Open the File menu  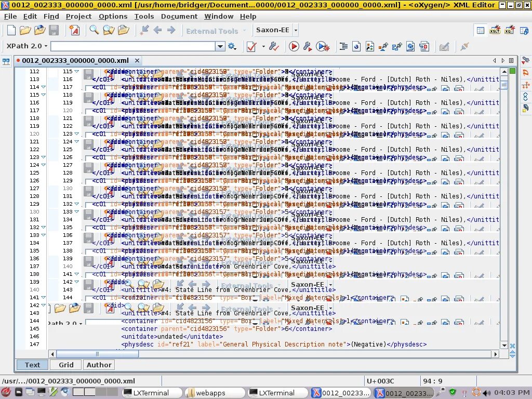tap(10, 16)
